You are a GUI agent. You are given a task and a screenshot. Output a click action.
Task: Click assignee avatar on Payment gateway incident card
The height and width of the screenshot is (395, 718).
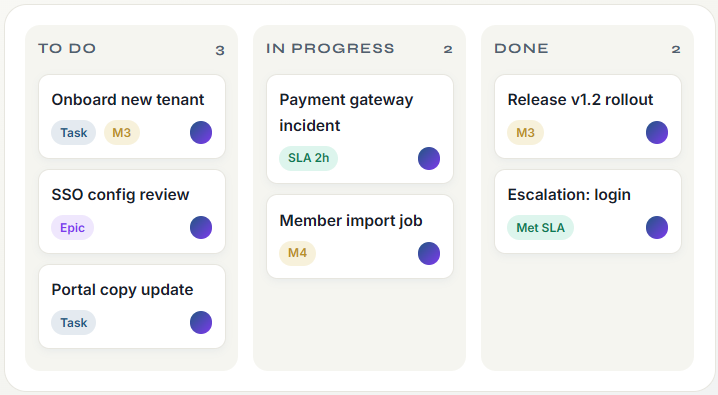429,158
